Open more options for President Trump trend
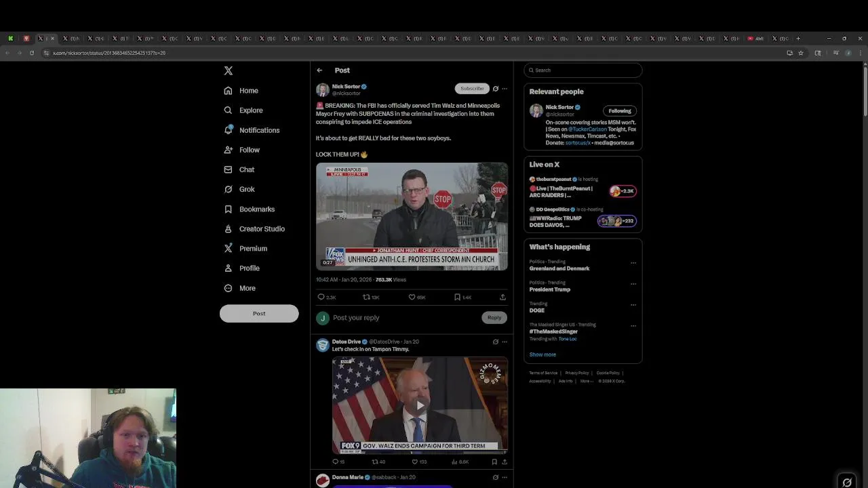 pos(633,284)
